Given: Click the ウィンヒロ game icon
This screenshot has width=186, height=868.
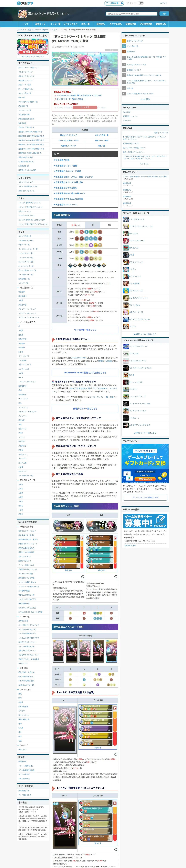Looking at the screenshot, I should [x=126, y=233].
